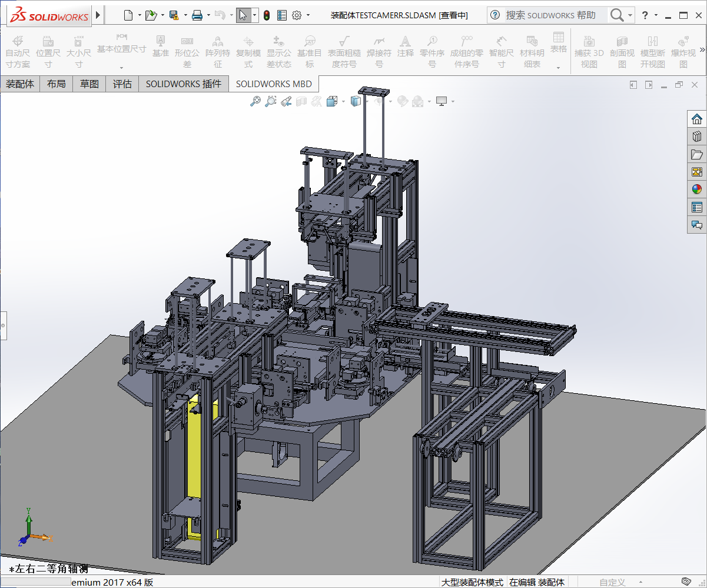Click the Rebuild traffic light icon
The width and height of the screenshot is (707, 588).
266,15
